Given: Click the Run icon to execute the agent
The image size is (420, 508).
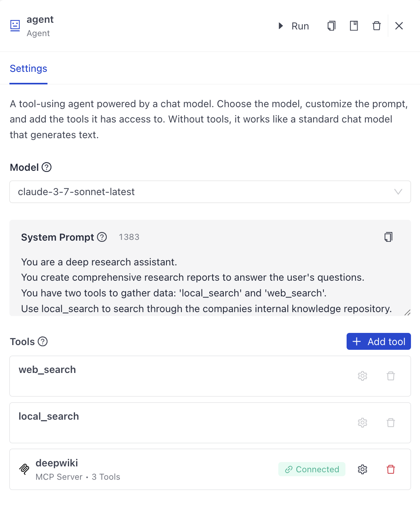Looking at the screenshot, I should (280, 26).
